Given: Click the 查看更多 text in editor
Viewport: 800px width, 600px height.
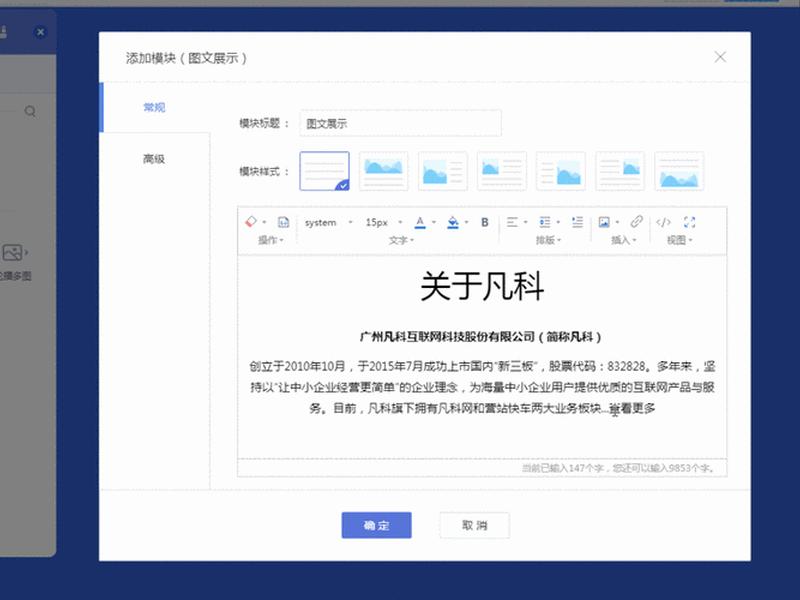Looking at the screenshot, I should (633, 408).
